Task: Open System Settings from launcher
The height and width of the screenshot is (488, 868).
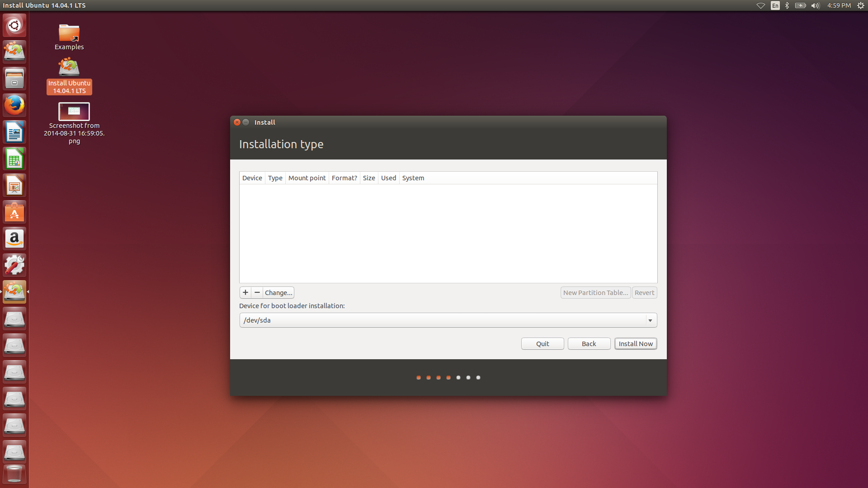Action: click(14, 265)
